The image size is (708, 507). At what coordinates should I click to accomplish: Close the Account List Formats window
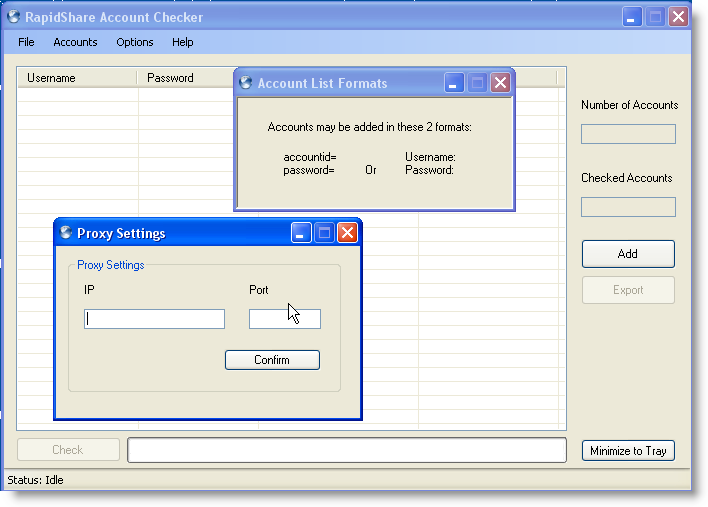[500, 83]
